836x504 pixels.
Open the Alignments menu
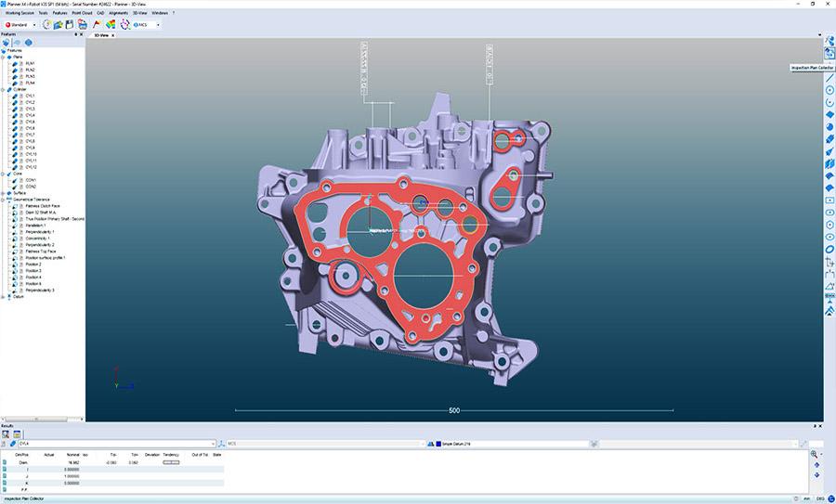pos(118,12)
